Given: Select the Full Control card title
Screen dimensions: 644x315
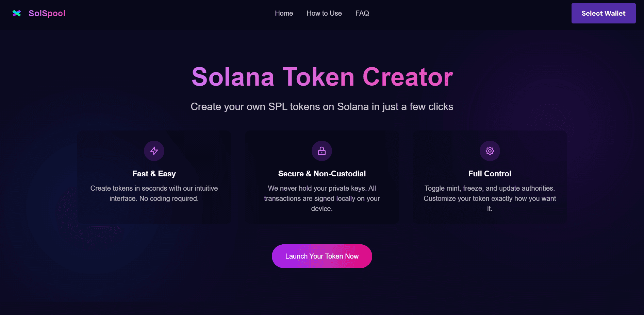Looking at the screenshot, I should point(490,174).
